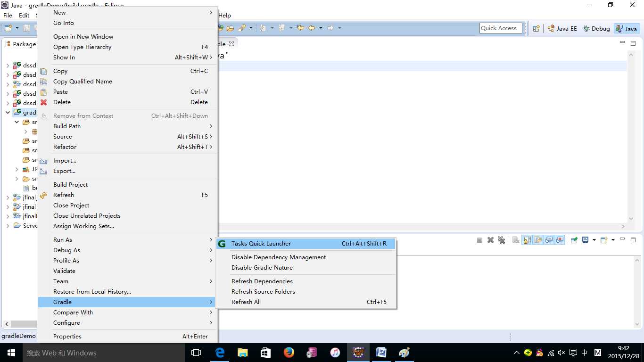Click the Quick Access search field

tap(501, 28)
